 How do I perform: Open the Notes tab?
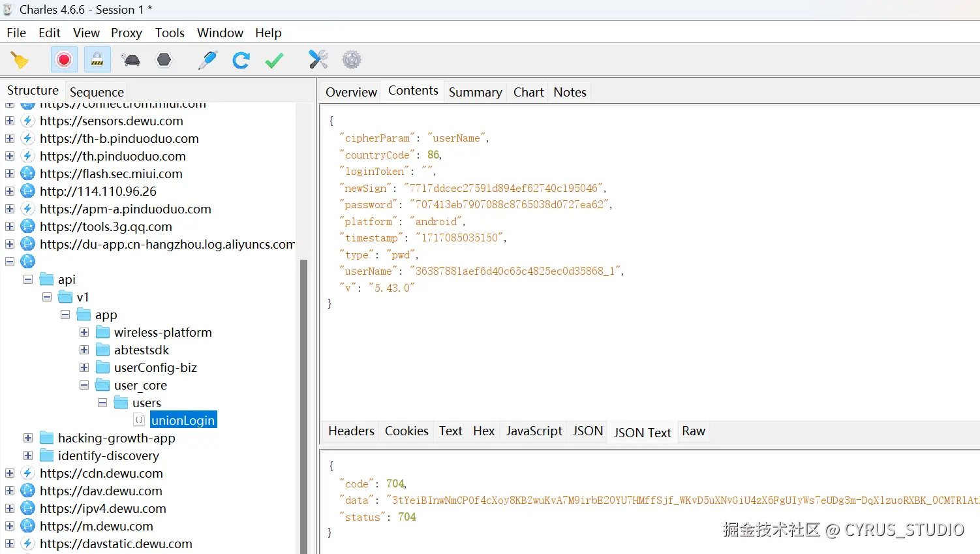coord(570,92)
